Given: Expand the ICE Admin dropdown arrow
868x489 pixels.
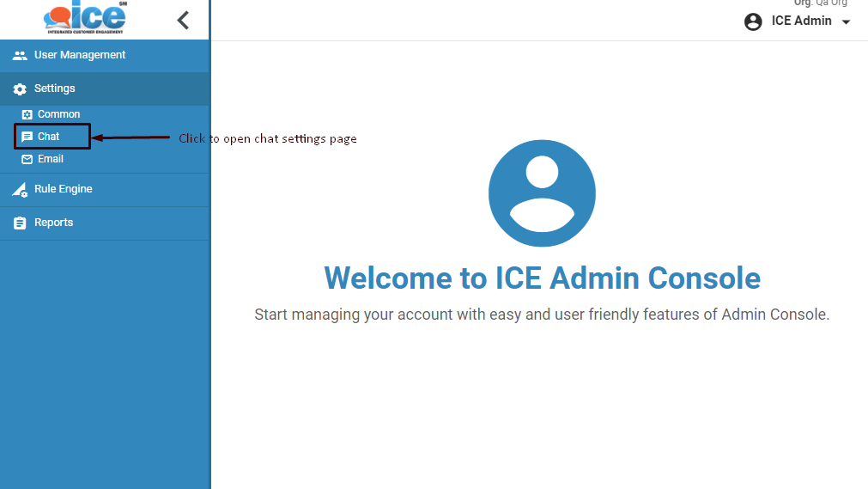Looking at the screenshot, I should pyautogui.click(x=846, y=22).
